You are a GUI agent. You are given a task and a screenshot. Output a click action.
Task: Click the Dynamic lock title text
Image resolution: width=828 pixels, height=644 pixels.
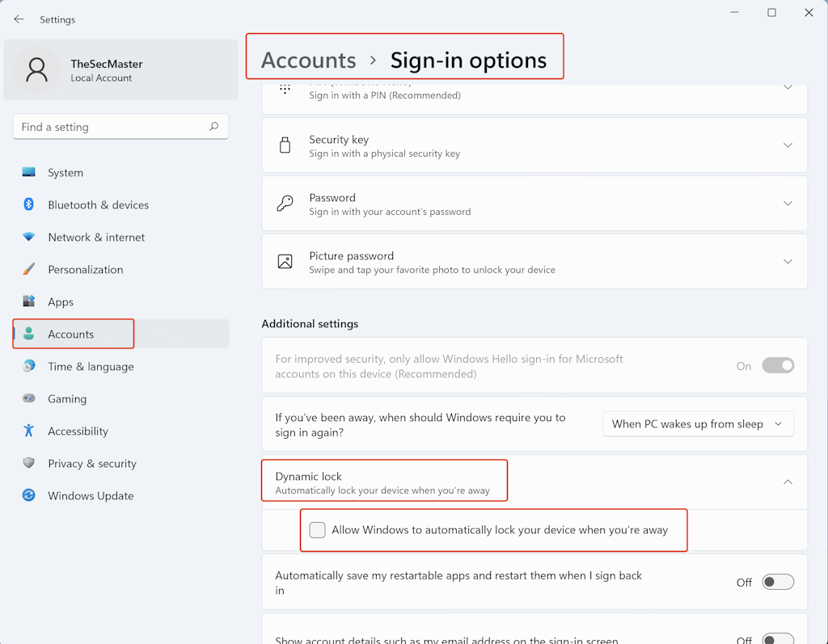coord(308,476)
